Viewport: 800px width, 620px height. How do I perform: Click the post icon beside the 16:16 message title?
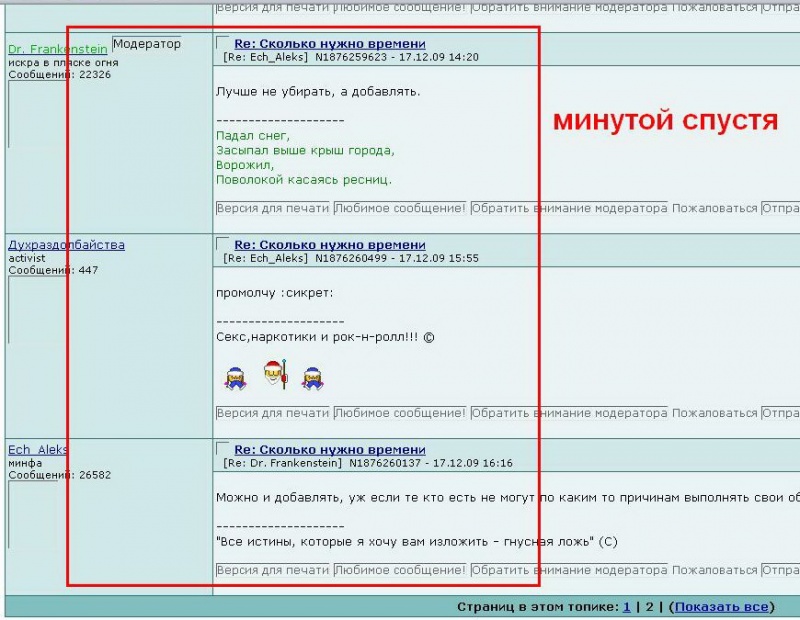pyautogui.click(x=223, y=450)
